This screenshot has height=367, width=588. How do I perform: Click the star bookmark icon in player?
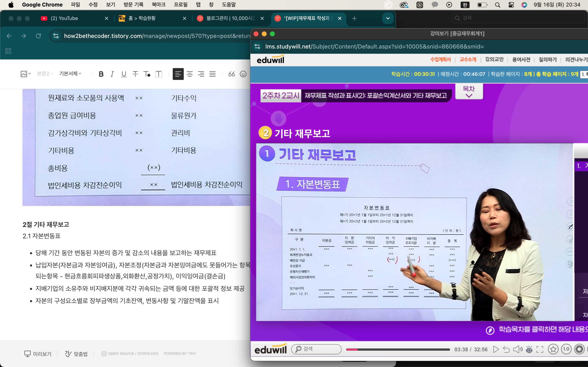click(553, 349)
